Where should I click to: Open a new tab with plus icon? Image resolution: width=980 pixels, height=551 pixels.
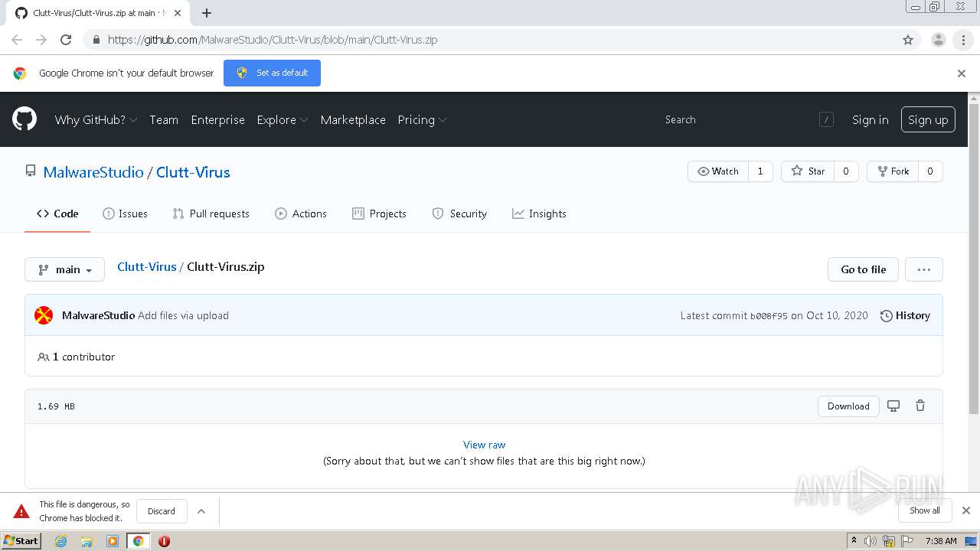click(207, 13)
